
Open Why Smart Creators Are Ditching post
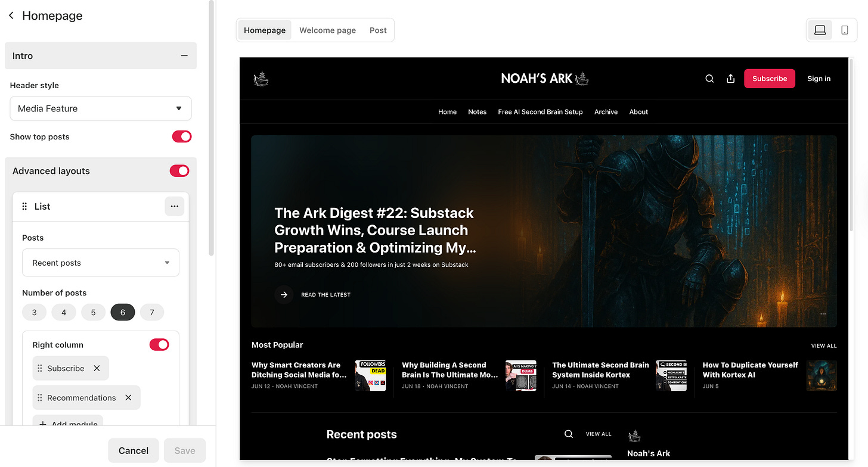tap(299, 370)
